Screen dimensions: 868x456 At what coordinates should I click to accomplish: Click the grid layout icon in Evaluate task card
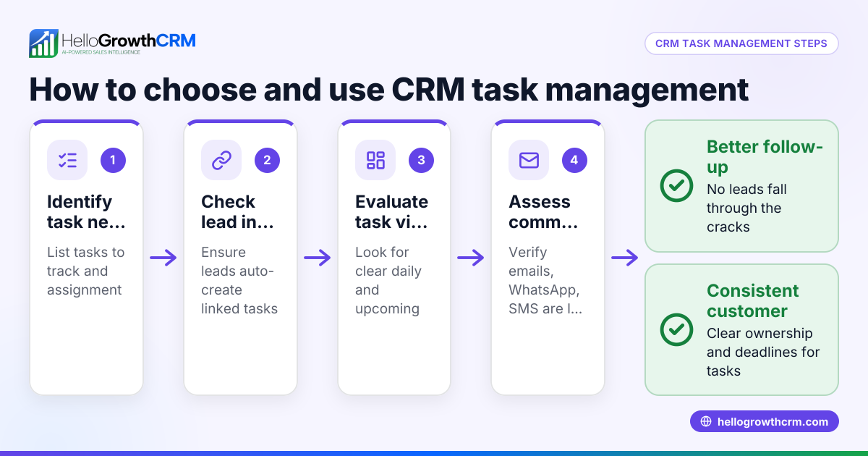pos(375,160)
